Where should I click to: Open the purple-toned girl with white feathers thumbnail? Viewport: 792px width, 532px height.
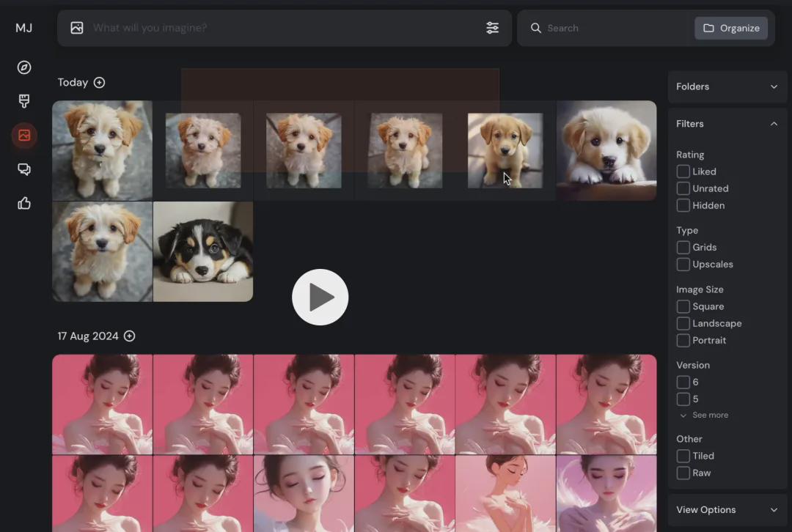606,494
